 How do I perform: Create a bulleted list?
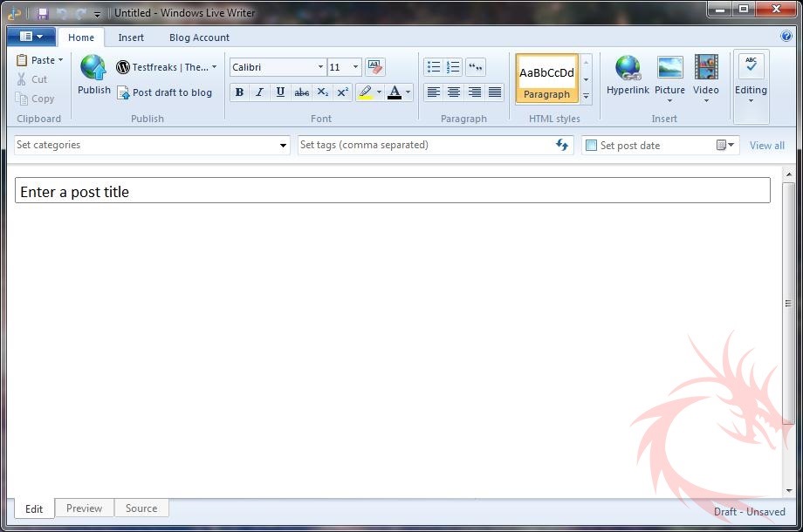pos(433,67)
